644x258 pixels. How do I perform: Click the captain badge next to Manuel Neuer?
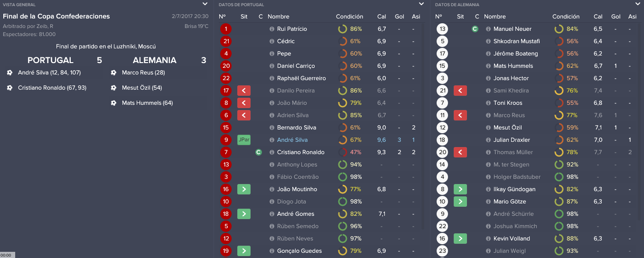click(475, 29)
